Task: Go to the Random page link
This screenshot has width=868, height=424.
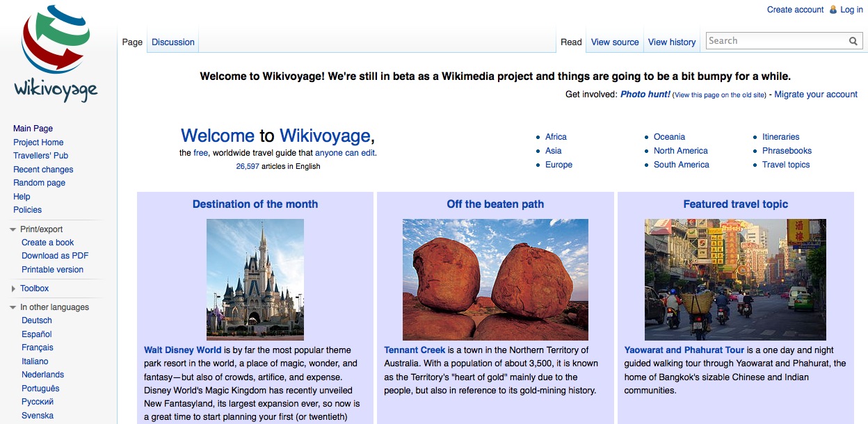Action: point(39,183)
